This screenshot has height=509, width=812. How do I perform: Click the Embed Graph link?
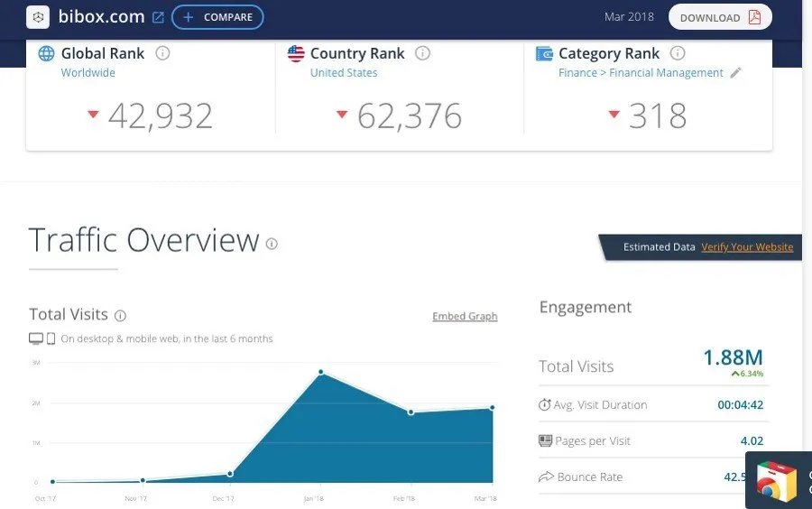(x=465, y=316)
